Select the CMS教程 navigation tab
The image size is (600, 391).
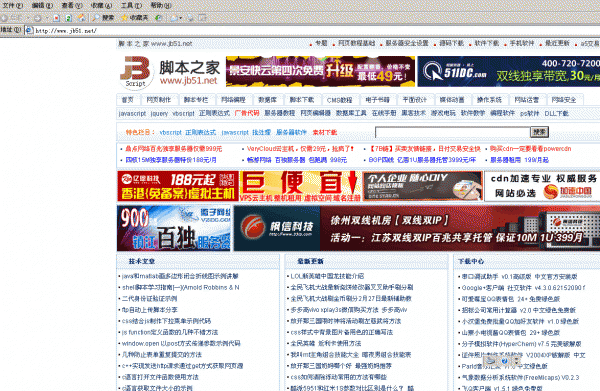[x=339, y=100]
